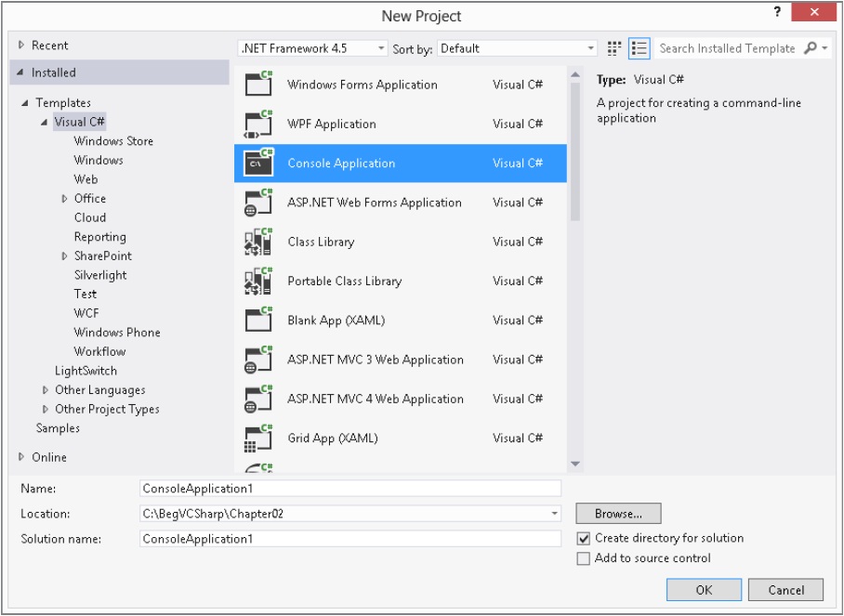Click the Grid App (XAML) icon
Image resolution: width=844 pixels, height=616 pixels.
pyautogui.click(x=259, y=438)
